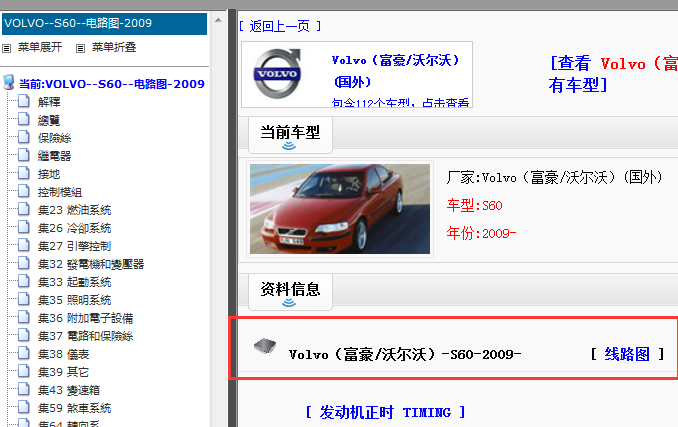The image size is (678, 427).
Task: Select 集23 燃油系統
Action: click(x=74, y=210)
